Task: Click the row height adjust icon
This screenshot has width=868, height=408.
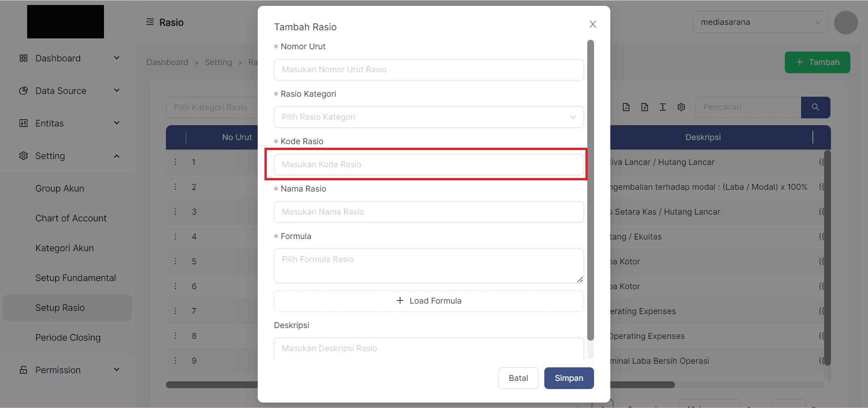Action: pos(663,107)
